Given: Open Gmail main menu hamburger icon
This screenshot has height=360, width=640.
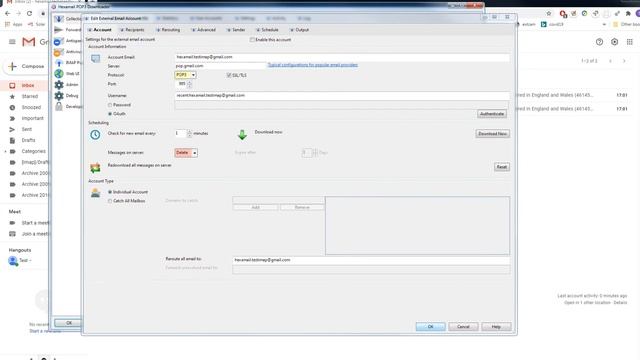Looking at the screenshot, I should coord(12,42).
